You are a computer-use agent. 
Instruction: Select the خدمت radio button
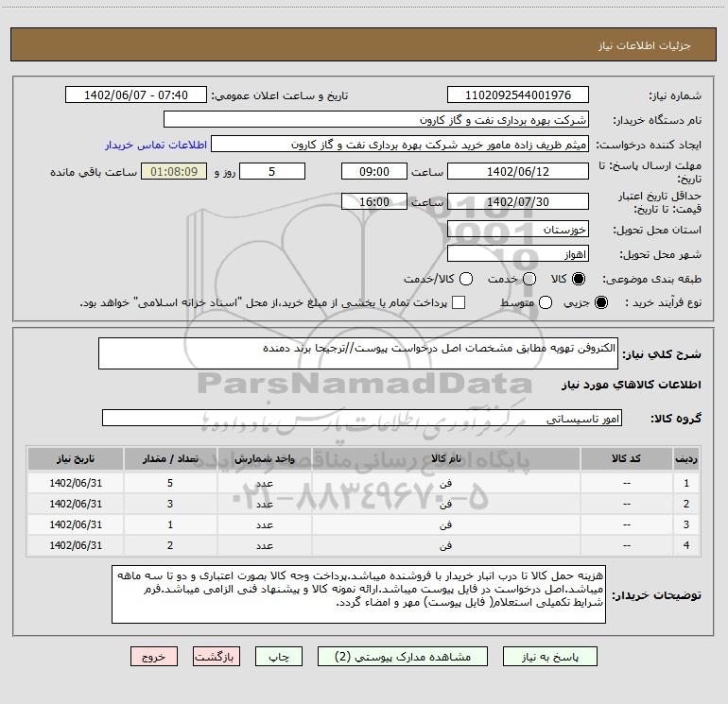pos(529,279)
